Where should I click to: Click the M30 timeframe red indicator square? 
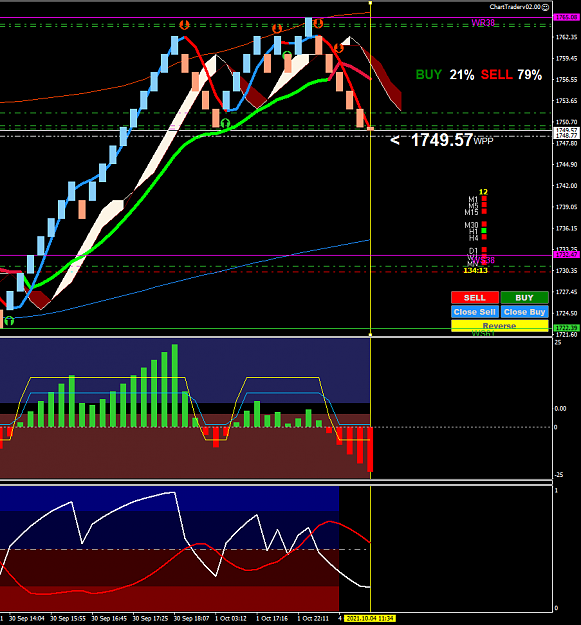coord(484,224)
